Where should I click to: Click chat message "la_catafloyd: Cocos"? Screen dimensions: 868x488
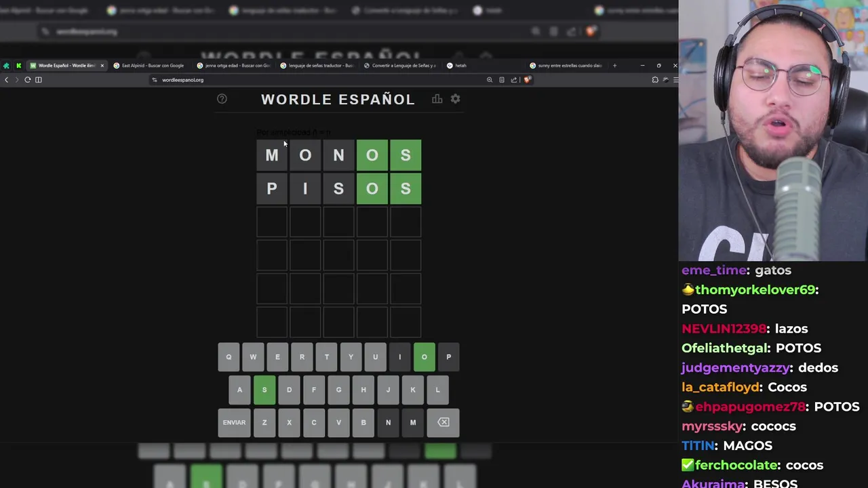click(744, 387)
